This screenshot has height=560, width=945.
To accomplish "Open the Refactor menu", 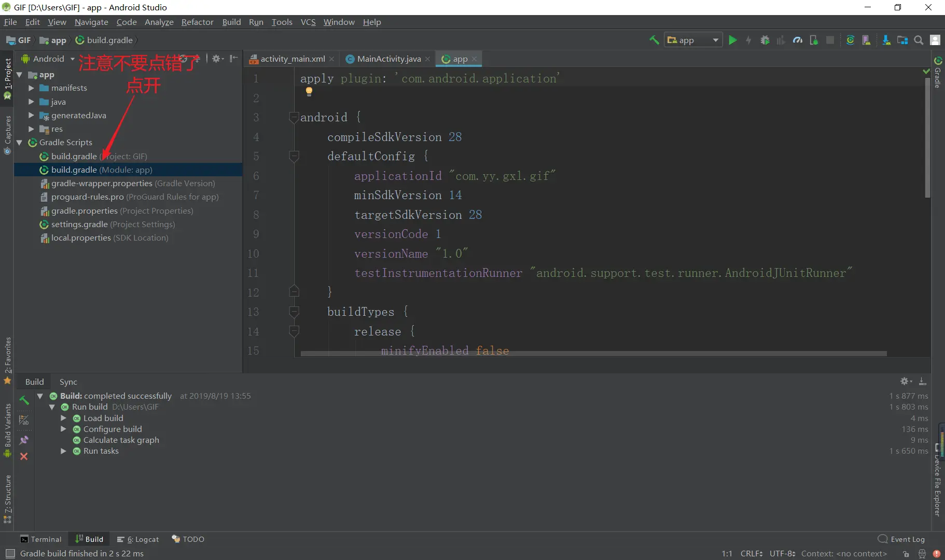I will [x=197, y=22].
